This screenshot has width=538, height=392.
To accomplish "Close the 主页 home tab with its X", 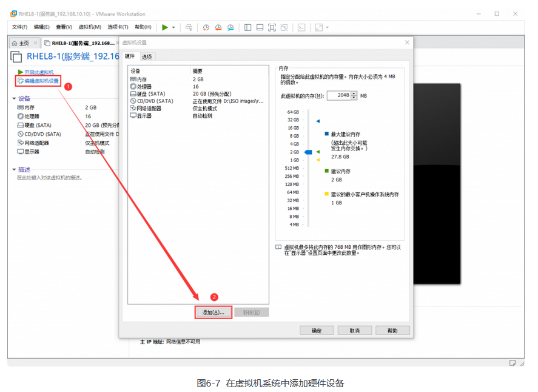I will coord(35,43).
